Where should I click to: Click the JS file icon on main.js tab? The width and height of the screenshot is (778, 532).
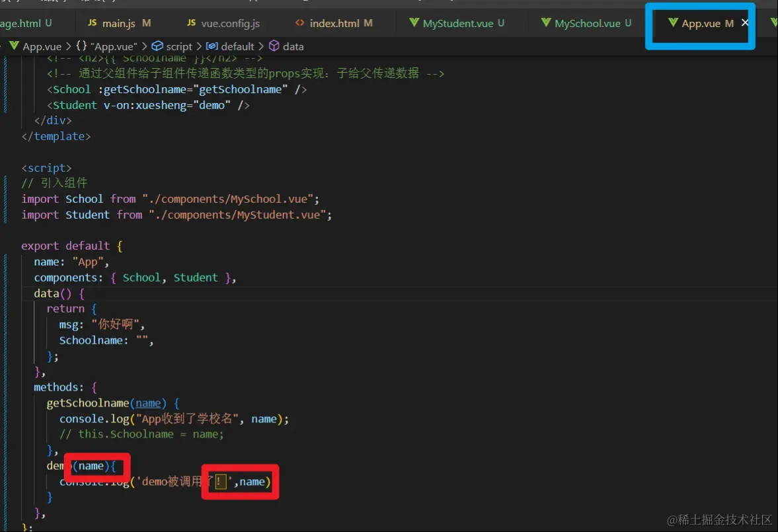tap(93, 23)
